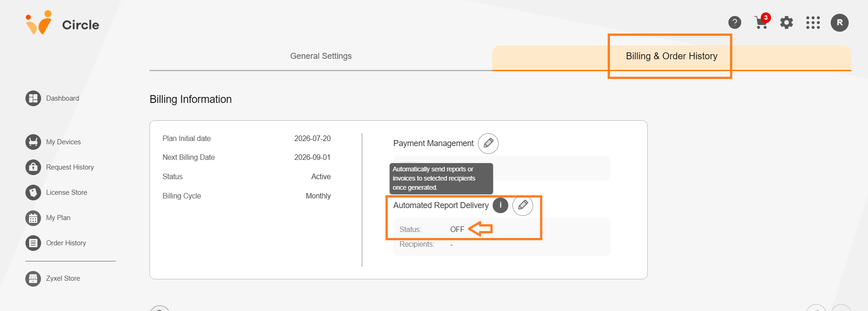Select the Active status value

[x=321, y=176]
